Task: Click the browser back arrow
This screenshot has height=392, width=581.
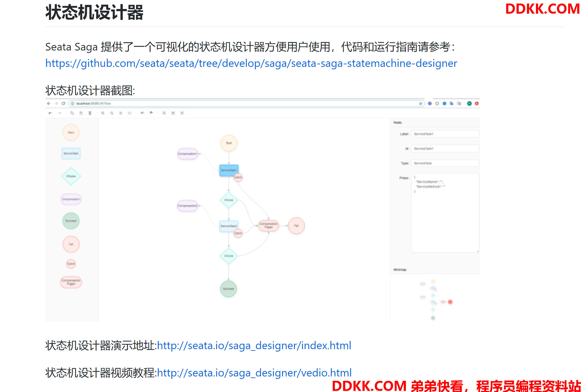Action: coord(49,103)
